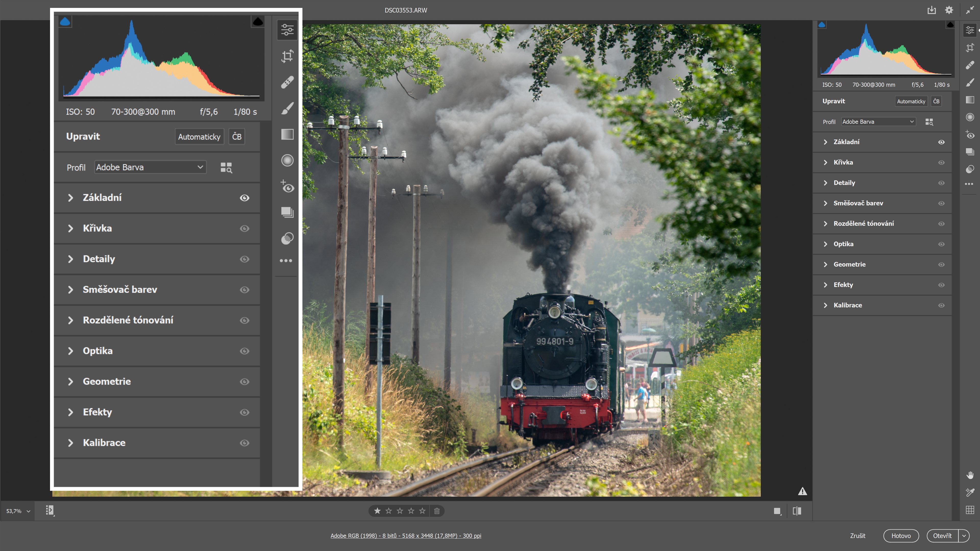
Task: Open the Snapshots panel icon in right toolbar
Action: [970, 152]
